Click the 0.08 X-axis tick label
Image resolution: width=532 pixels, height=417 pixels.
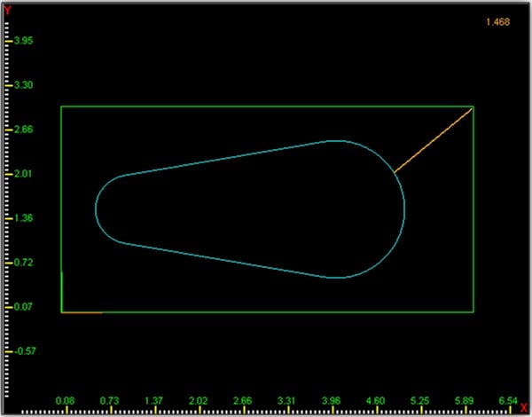65,401
